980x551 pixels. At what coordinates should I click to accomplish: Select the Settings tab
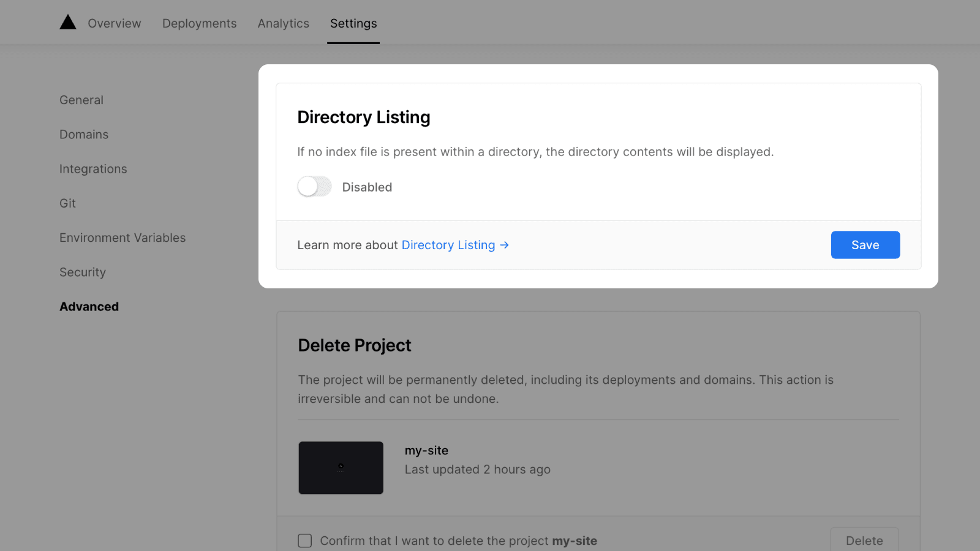tap(353, 23)
